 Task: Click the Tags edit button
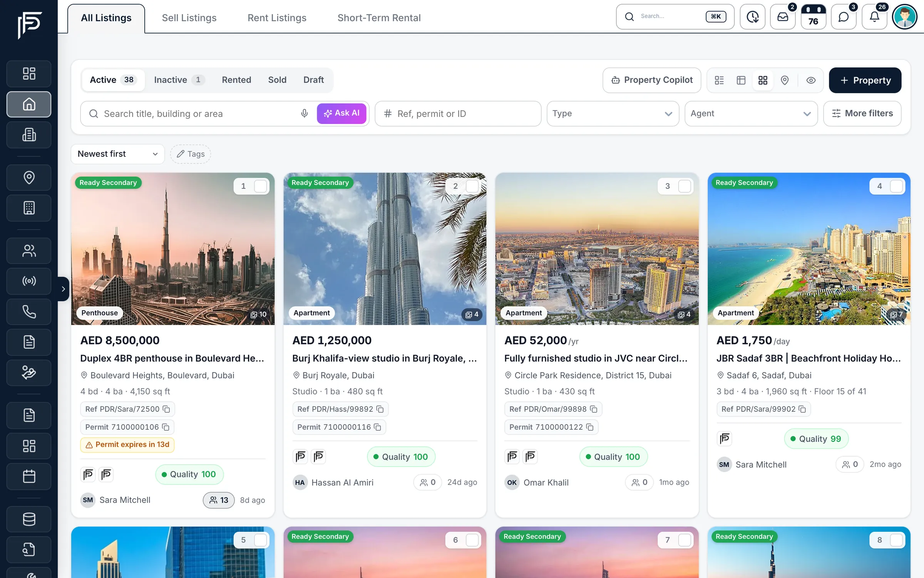(x=191, y=154)
